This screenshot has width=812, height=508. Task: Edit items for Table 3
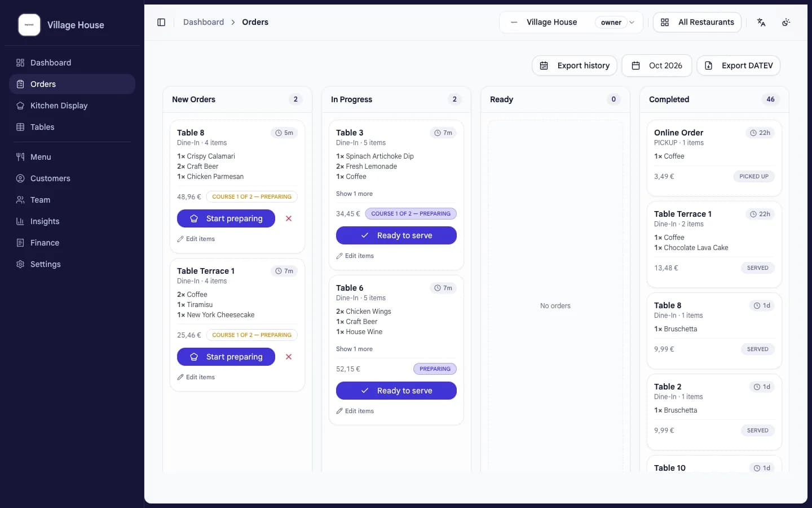pos(355,256)
